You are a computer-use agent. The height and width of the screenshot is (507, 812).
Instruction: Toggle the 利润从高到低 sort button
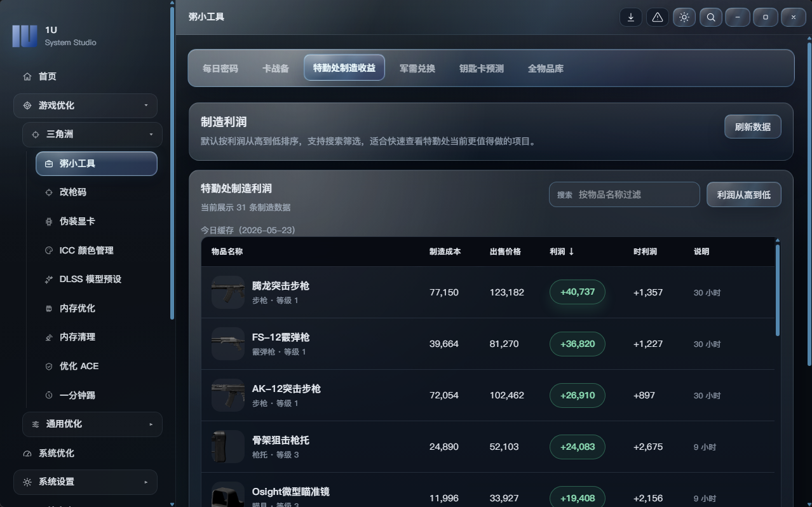click(743, 194)
